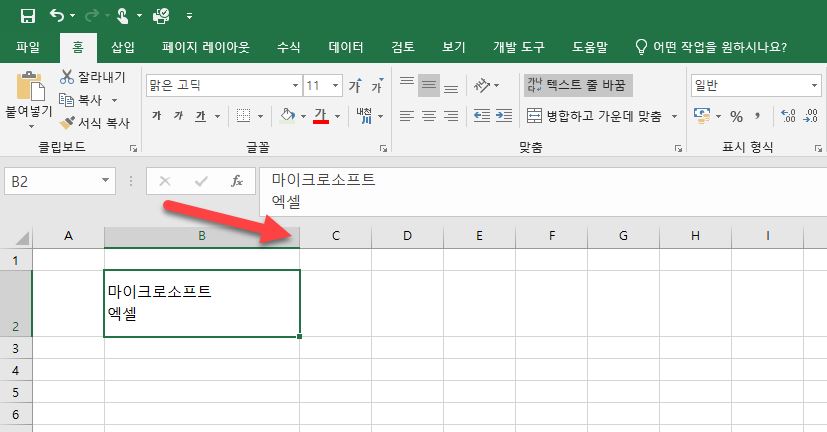Click the increase font size icon
This screenshot has height=432, width=827.
(x=355, y=85)
